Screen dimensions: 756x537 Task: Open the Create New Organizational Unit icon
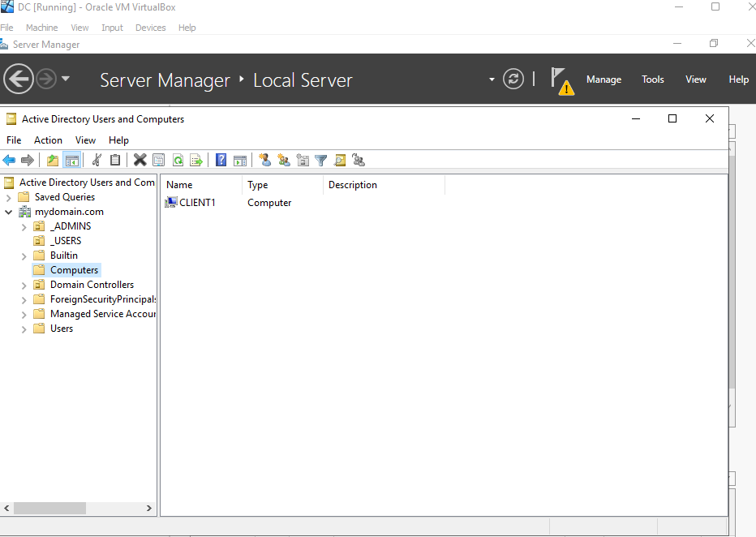pos(303,160)
